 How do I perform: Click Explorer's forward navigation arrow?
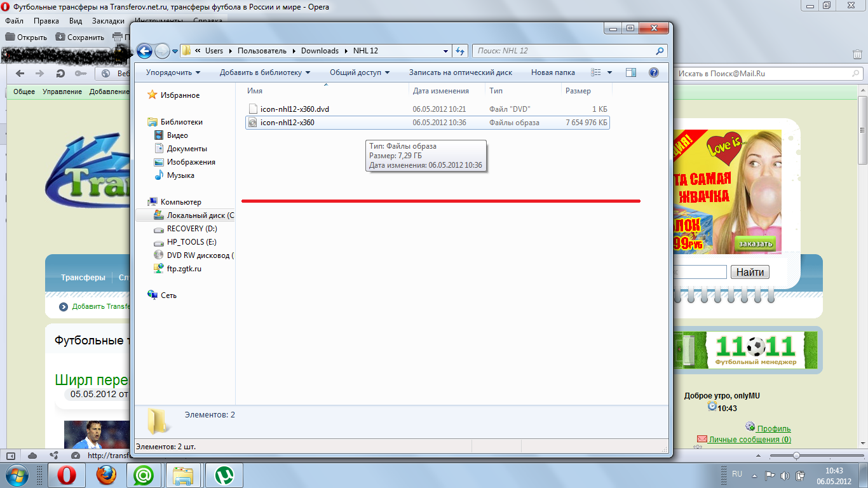(x=162, y=51)
